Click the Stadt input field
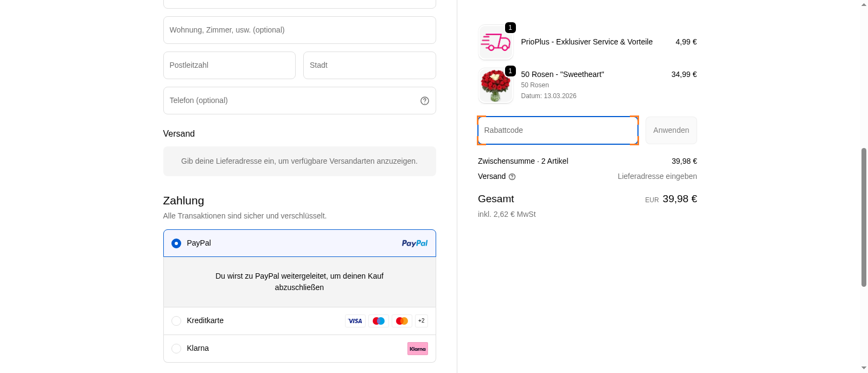This screenshot has width=868, height=373. 369,66
